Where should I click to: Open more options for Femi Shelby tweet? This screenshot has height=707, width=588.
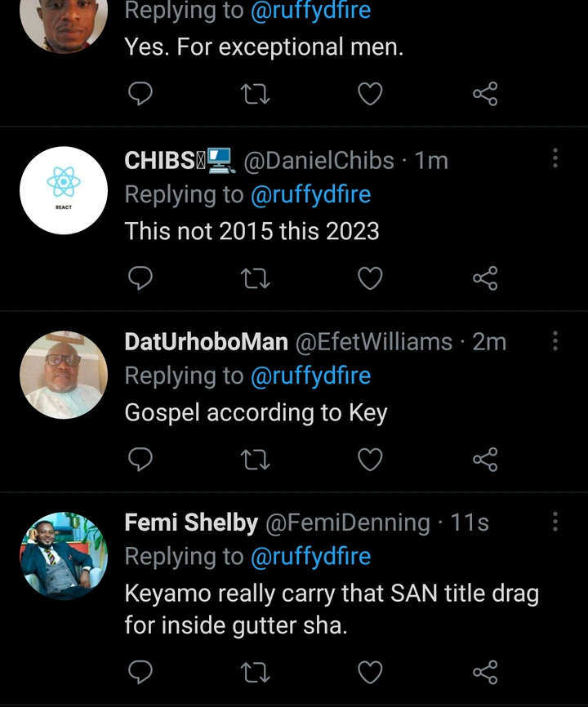(555, 521)
